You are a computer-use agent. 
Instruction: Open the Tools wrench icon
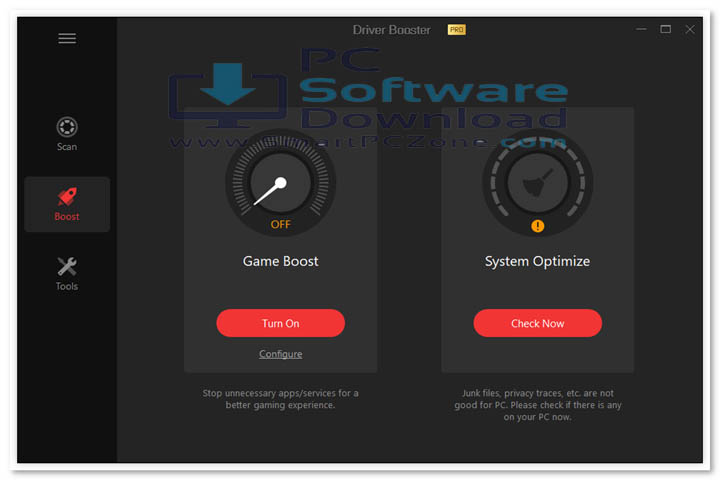tap(67, 266)
